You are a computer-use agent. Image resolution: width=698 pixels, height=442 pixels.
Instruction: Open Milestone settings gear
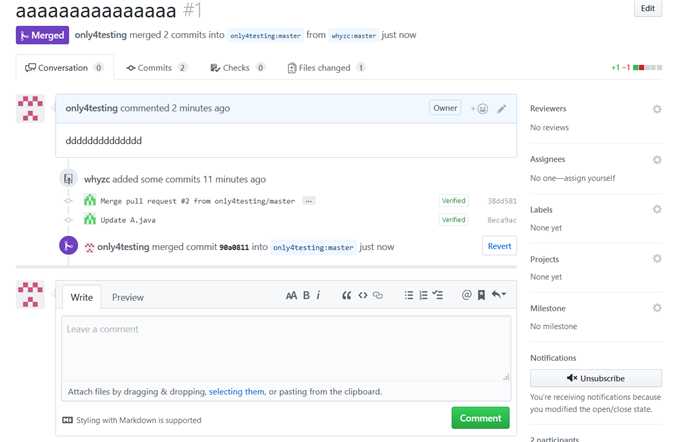657,308
